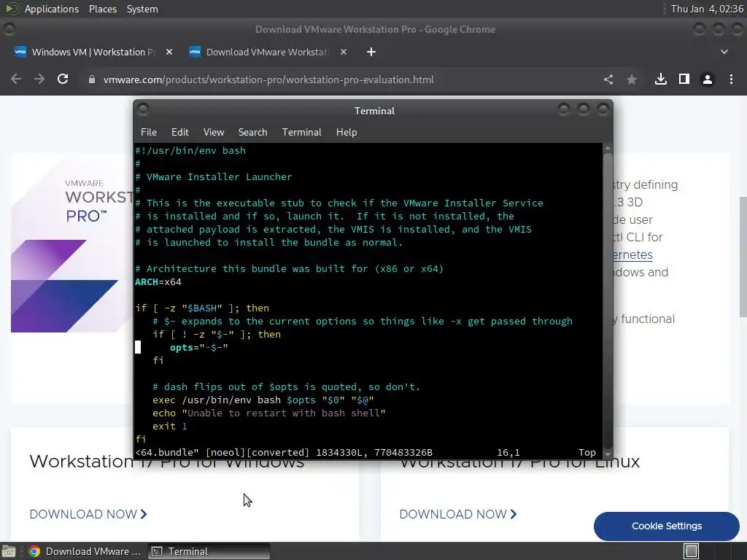The image size is (747, 560).
Task: Click the 'opts="-$-"' line in vim
Action: coord(198,348)
